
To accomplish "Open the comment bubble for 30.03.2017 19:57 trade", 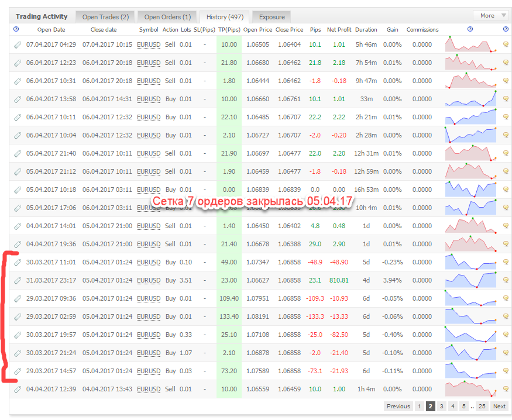I will (506, 334).
